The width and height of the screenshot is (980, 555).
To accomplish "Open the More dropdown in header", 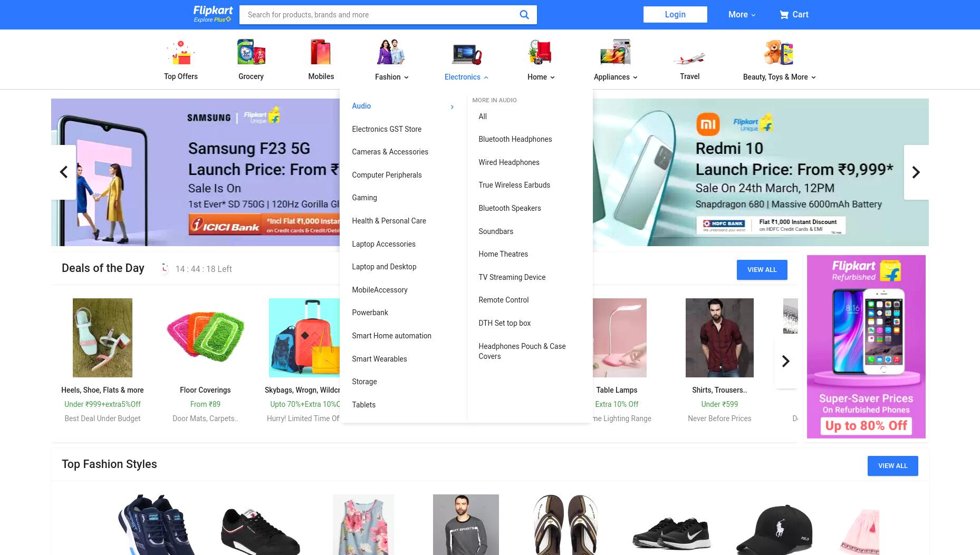I will tap(742, 15).
